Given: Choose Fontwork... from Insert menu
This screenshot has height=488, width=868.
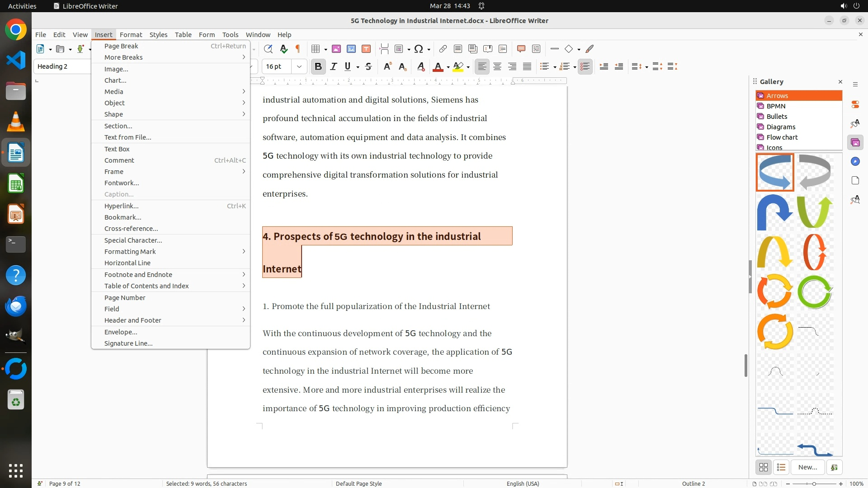Looking at the screenshot, I should point(122,183).
